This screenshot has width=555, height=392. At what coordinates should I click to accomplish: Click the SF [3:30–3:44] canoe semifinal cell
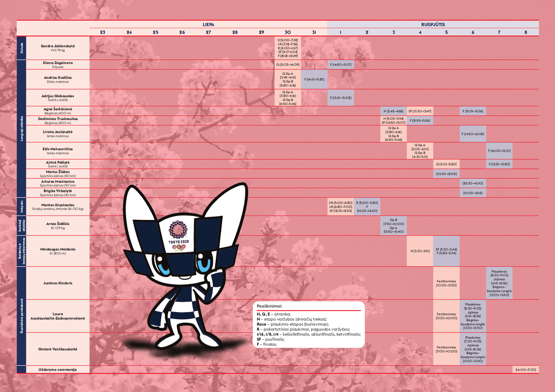(447, 251)
